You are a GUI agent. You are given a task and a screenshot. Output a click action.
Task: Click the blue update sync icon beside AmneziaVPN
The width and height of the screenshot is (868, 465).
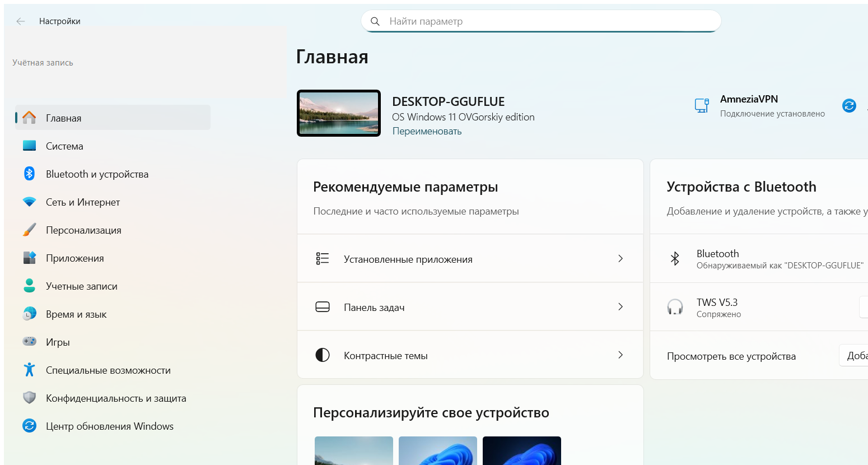849,105
